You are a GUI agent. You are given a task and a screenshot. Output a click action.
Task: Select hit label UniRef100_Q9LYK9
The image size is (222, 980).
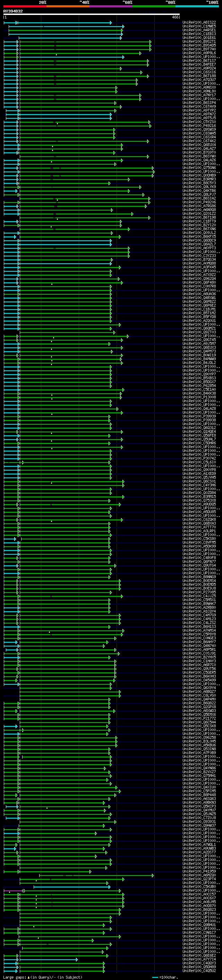pos(199,187)
